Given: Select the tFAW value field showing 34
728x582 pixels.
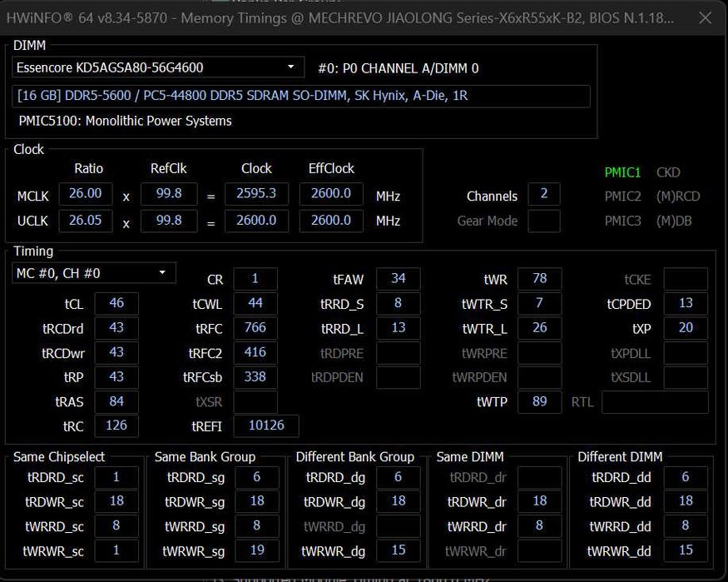Looking at the screenshot, I should click(x=398, y=279).
